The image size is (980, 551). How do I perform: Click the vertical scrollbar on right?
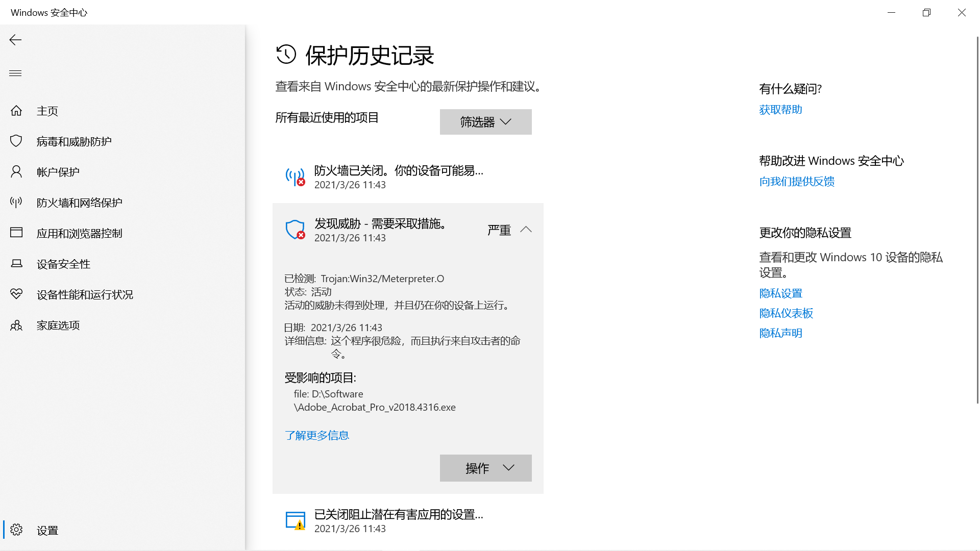(x=977, y=219)
